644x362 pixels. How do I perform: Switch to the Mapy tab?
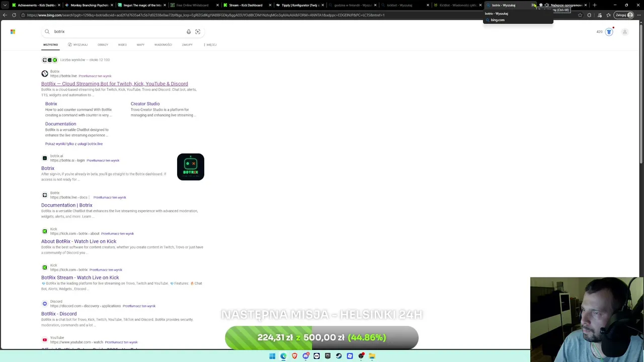(x=140, y=45)
